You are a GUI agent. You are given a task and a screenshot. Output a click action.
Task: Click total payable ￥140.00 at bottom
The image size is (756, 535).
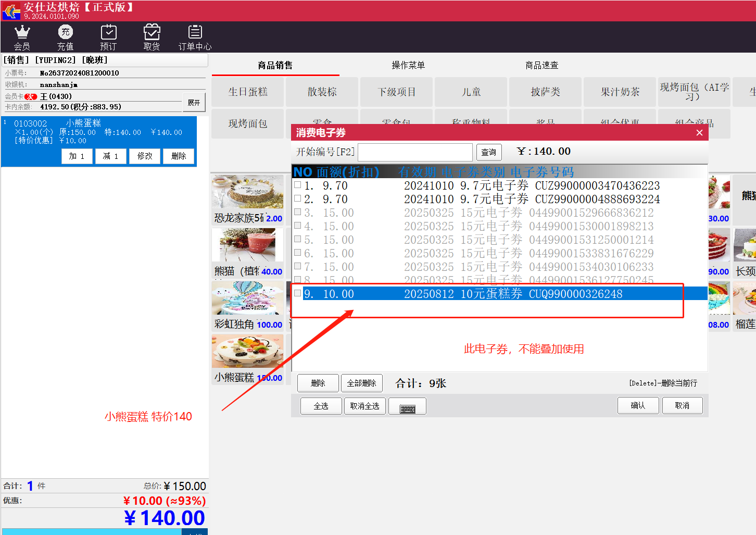point(165,518)
